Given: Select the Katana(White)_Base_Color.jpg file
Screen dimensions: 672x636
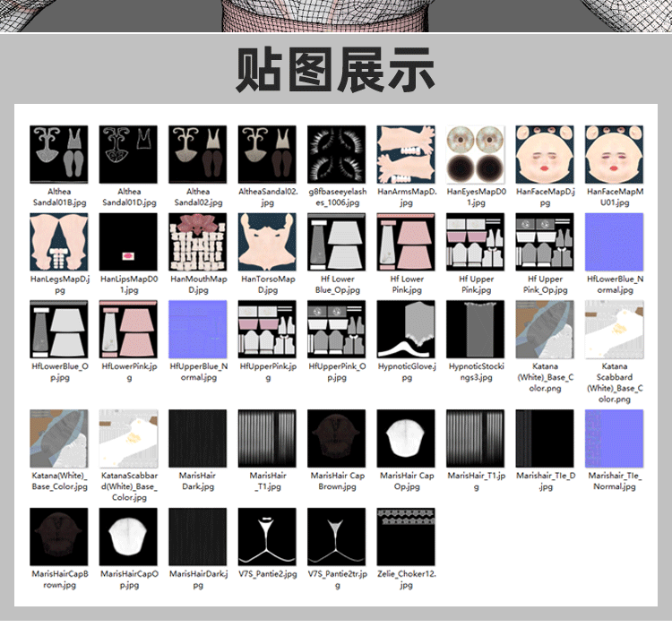Looking at the screenshot, I should point(59,438).
